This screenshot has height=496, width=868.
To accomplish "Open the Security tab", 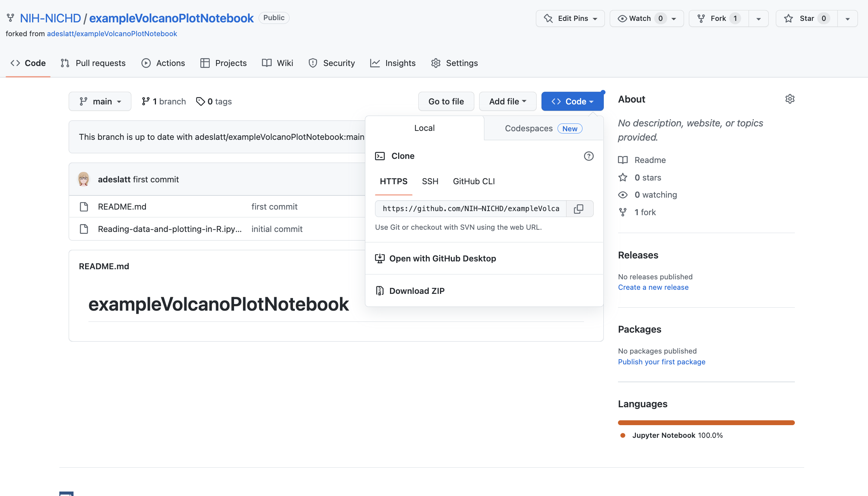I will [x=332, y=63].
